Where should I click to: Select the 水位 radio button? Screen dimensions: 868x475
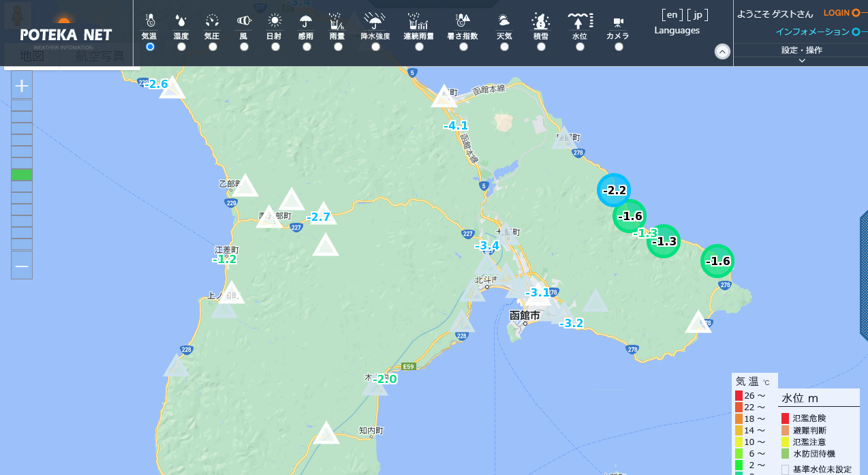point(580,46)
